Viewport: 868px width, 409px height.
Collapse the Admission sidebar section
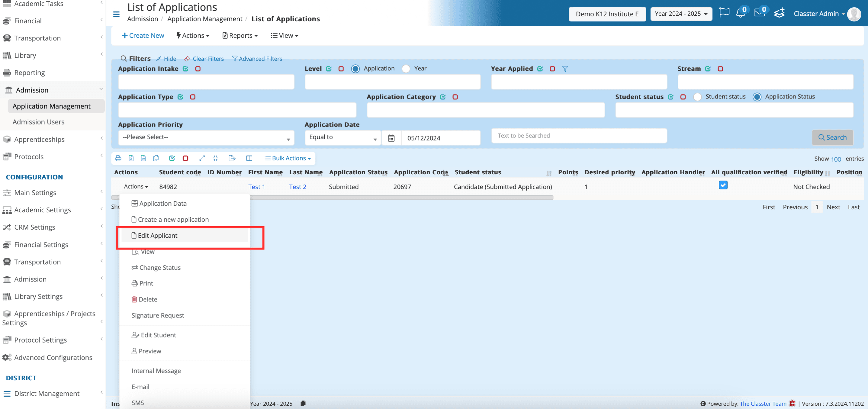click(x=53, y=90)
